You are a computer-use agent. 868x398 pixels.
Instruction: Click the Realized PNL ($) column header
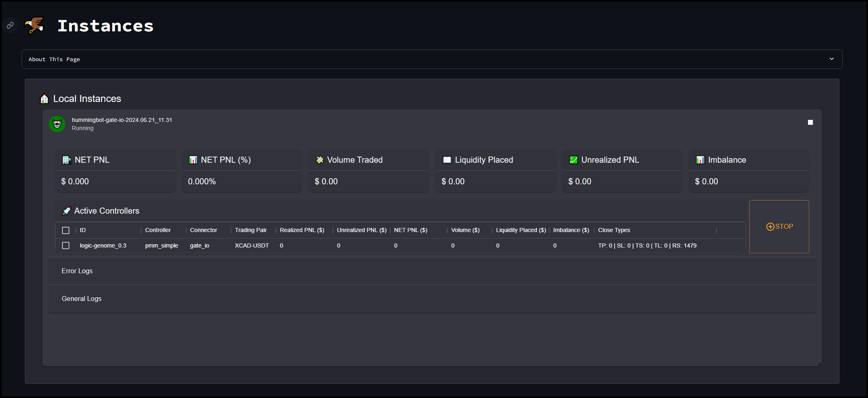click(x=302, y=230)
